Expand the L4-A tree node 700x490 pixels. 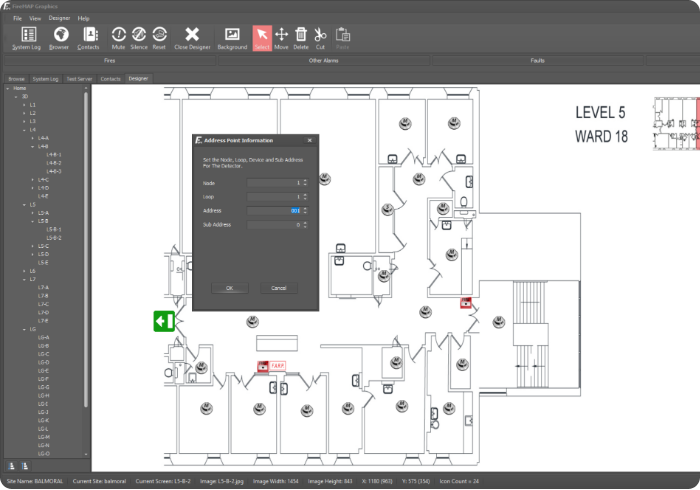tap(32, 138)
